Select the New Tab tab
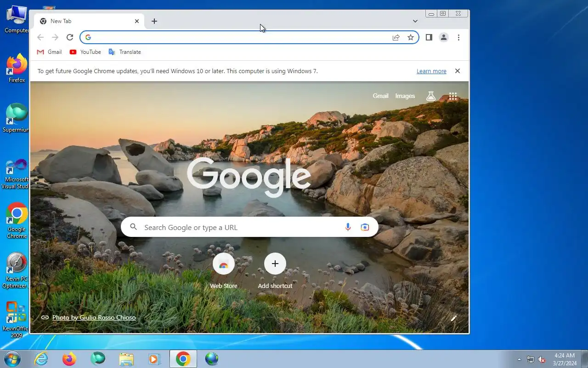Viewport: 588px width, 368px height. (89, 21)
